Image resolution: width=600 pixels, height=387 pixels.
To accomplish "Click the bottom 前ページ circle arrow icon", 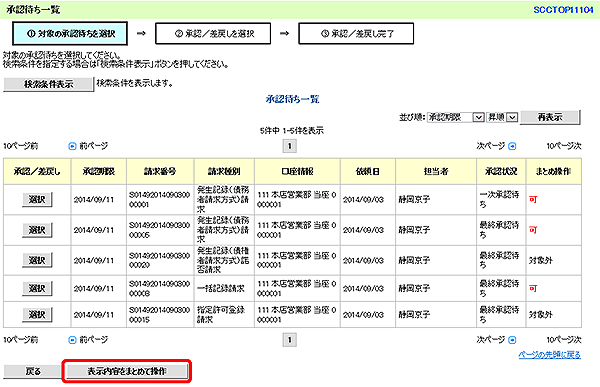I will pyautogui.click(x=72, y=340).
